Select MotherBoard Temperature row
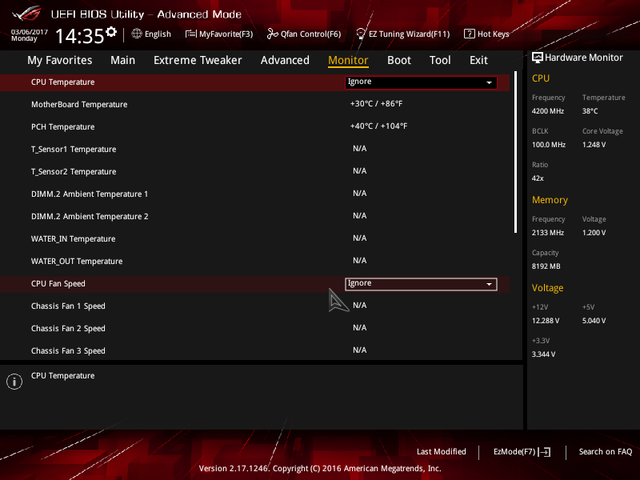This screenshot has height=480, width=640. click(79, 104)
